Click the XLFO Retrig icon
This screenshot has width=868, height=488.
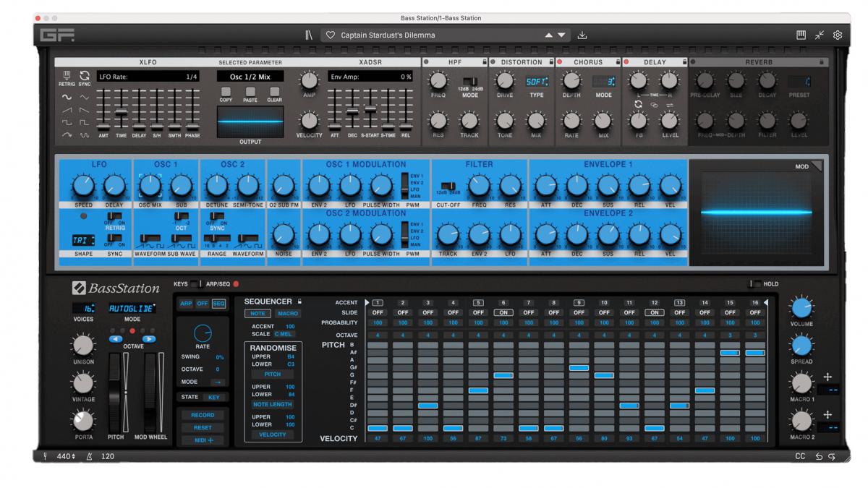point(66,75)
